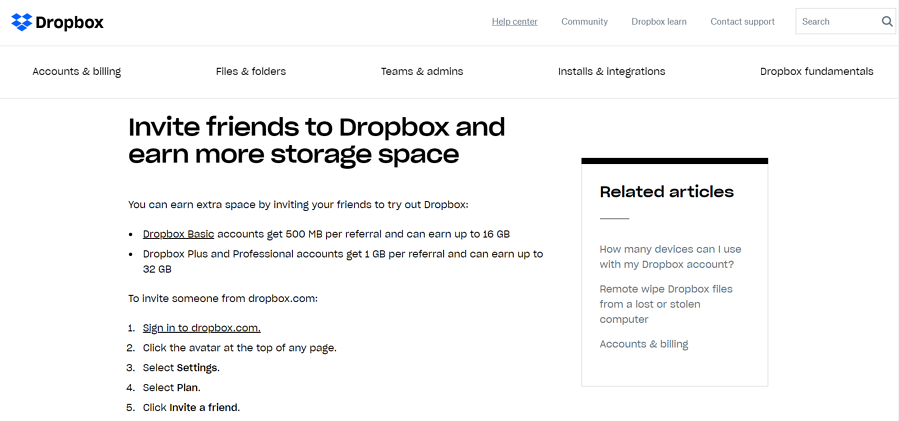
Task: Open the Files & folders menu
Action: click(251, 72)
